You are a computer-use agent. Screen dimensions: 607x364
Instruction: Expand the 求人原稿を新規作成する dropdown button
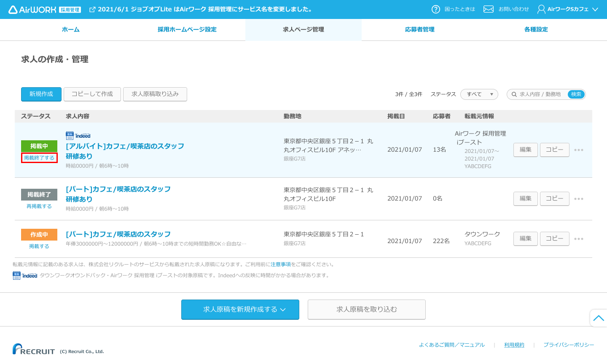[240, 310]
